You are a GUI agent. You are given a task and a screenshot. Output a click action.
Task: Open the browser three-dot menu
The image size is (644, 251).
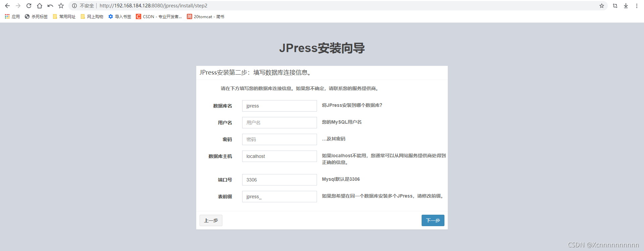pyautogui.click(x=637, y=6)
